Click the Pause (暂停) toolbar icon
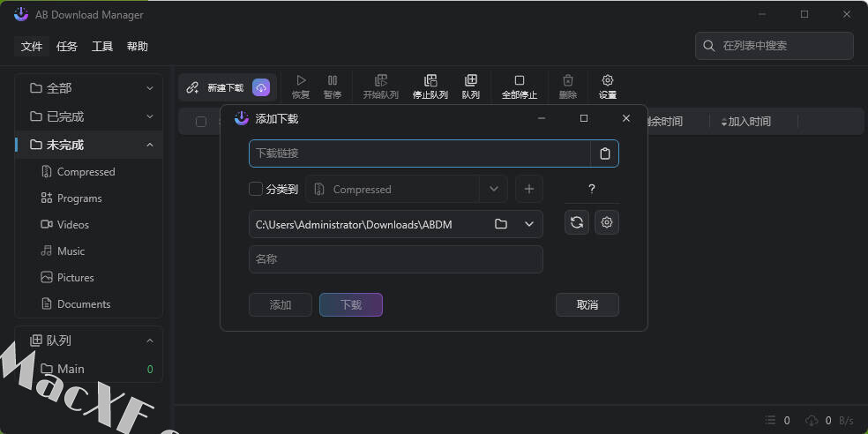 (x=333, y=81)
